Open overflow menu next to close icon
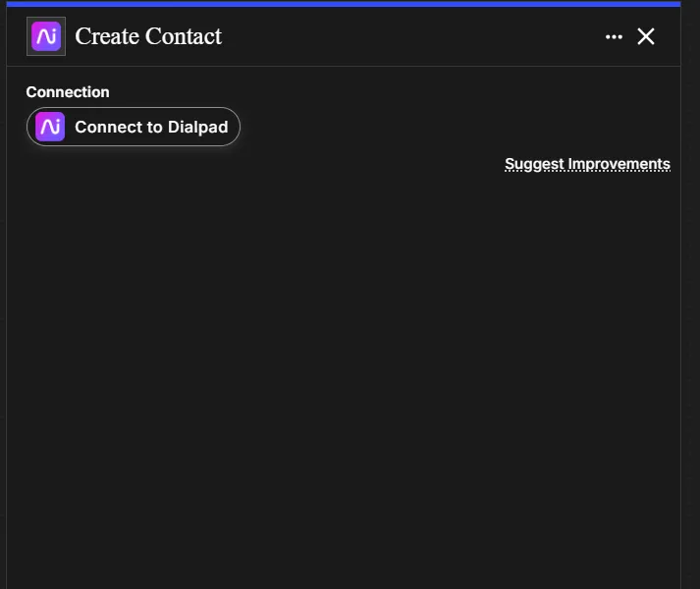The image size is (700, 589). 614,36
